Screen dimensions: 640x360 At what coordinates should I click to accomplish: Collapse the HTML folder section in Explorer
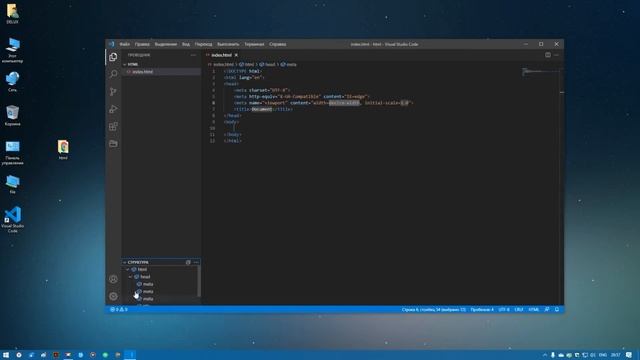124,64
